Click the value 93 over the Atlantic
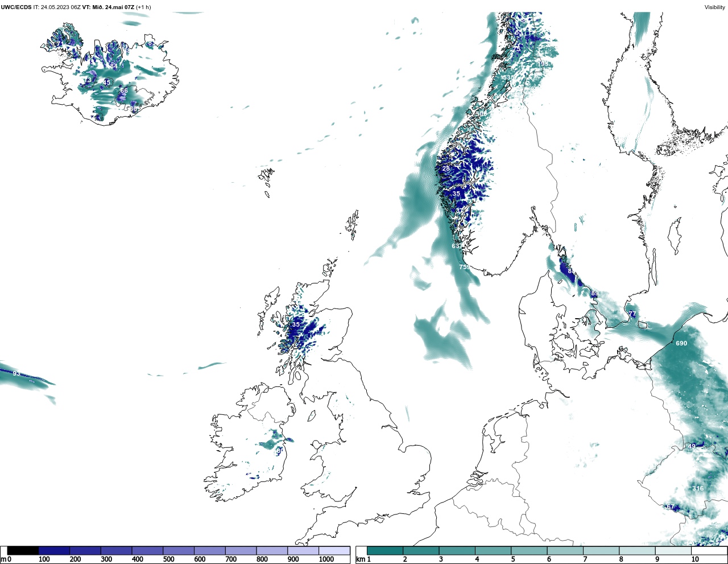The width and height of the screenshot is (728, 564). [16, 373]
